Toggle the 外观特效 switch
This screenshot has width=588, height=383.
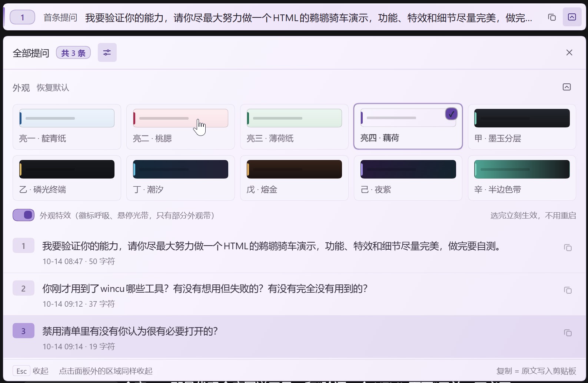(x=23, y=215)
